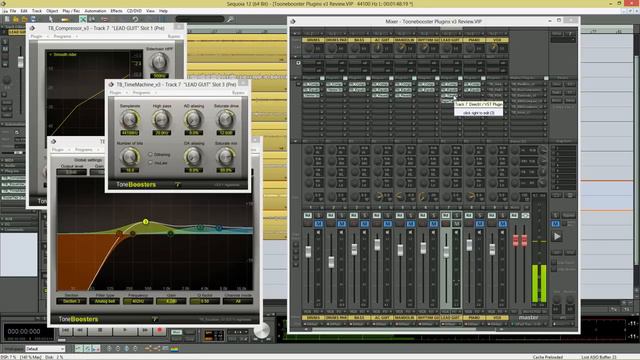
Task: Open the Track menu
Action: [x=37, y=11]
